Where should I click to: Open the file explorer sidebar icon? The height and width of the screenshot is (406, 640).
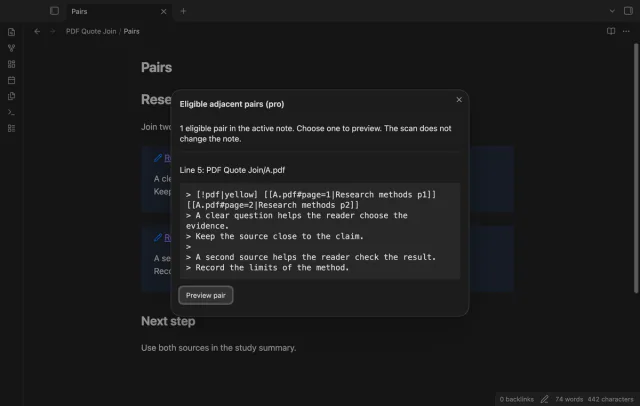[11, 32]
